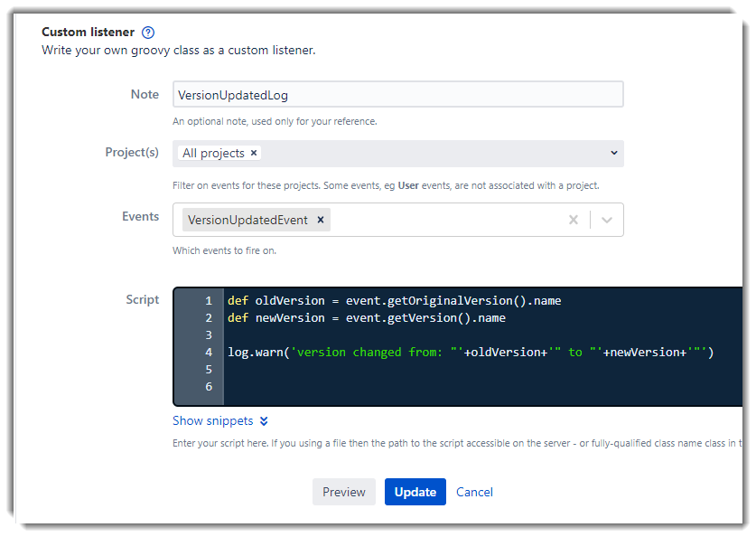Click the Script field label

click(142, 299)
